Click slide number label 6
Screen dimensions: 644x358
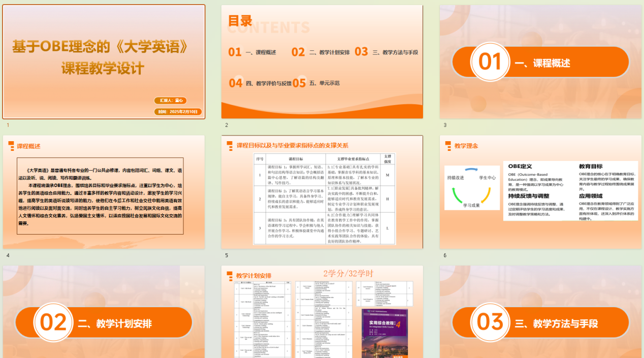pos(445,255)
